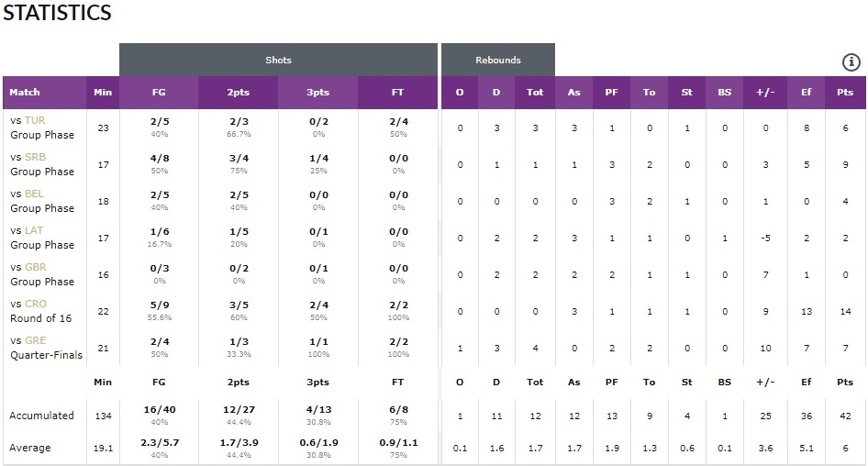
Task: Click the Ef column header
Action: click(806, 92)
